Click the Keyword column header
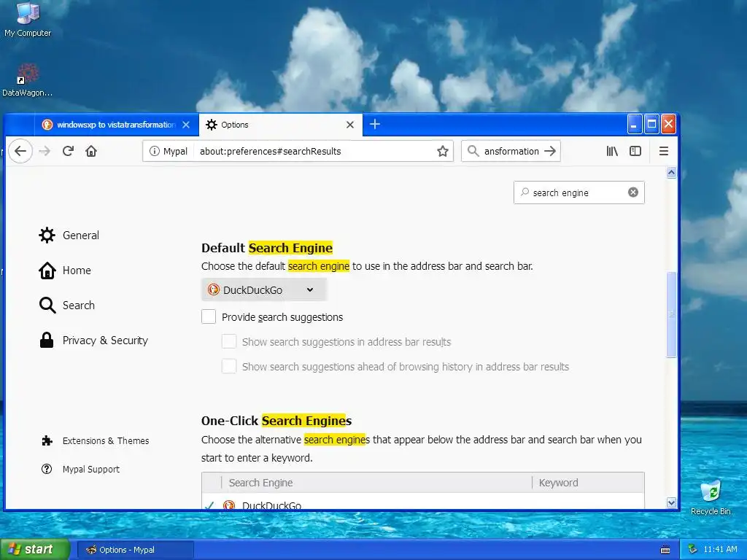Viewport: 747px width, 560px height. [x=588, y=483]
